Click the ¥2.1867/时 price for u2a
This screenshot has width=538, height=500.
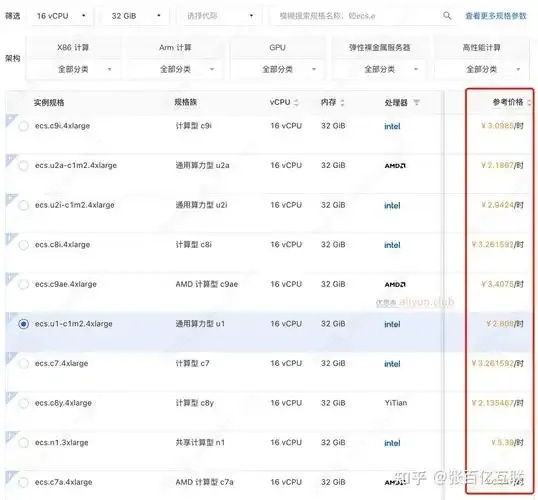pos(502,165)
